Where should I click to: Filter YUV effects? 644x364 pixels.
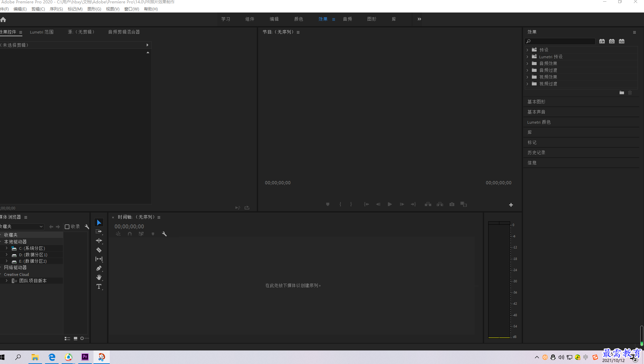pos(622,41)
